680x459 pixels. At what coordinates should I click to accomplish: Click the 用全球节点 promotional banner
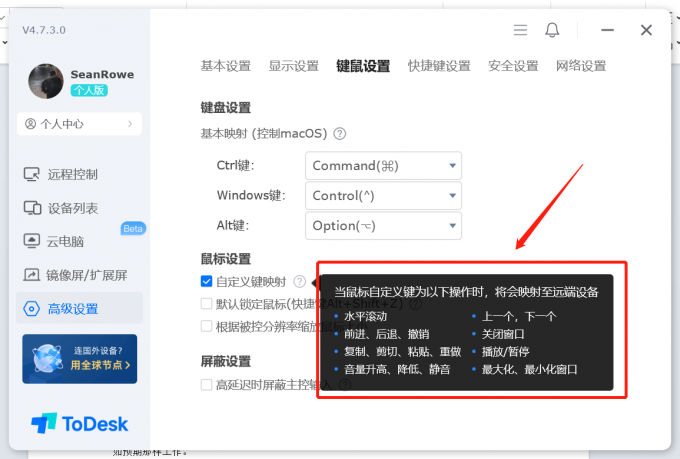tap(80, 359)
